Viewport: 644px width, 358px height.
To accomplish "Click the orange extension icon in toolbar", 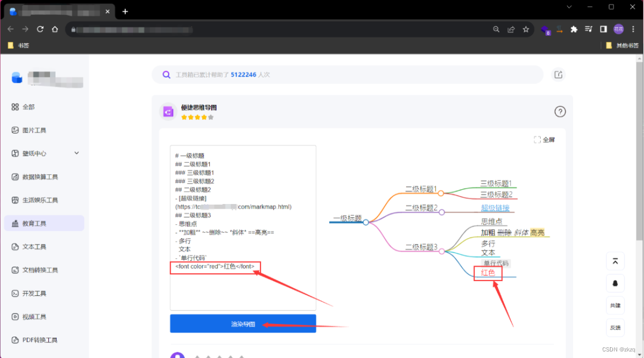I will coord(559,30).
